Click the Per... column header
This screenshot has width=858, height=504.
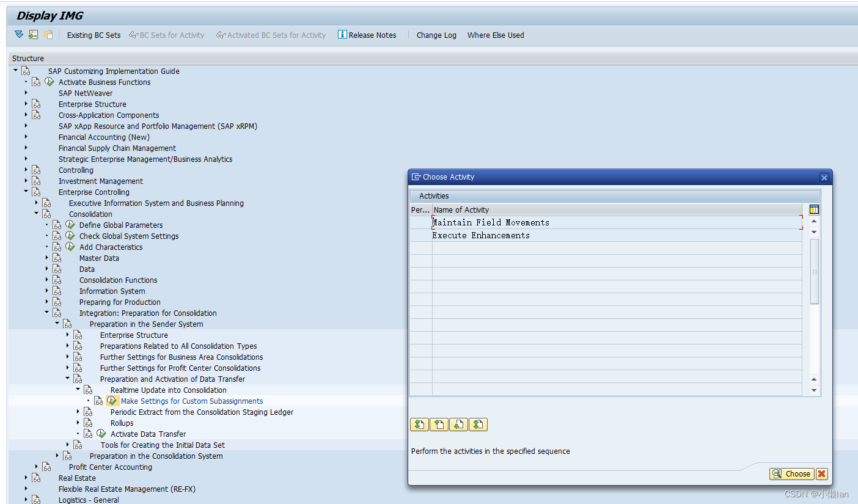[420, 210]
